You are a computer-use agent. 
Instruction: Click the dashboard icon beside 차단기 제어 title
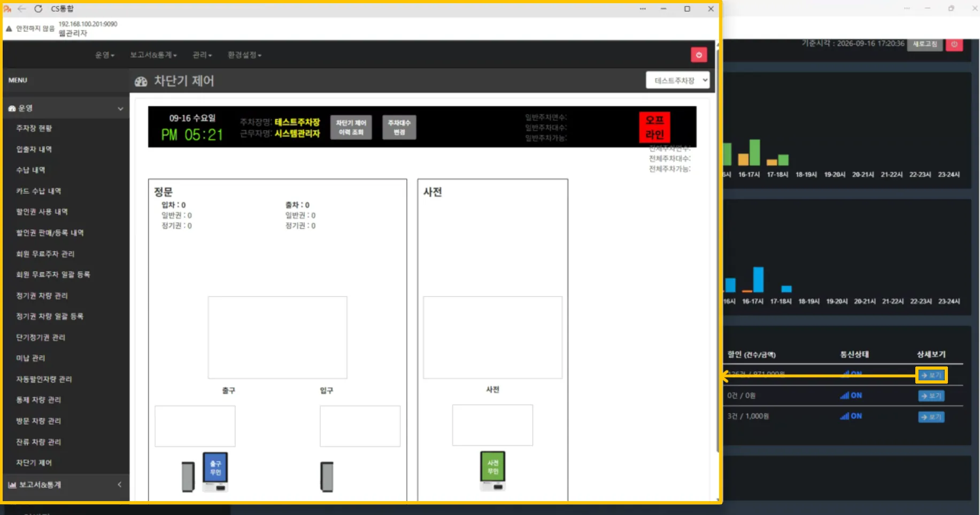point(141,81)
